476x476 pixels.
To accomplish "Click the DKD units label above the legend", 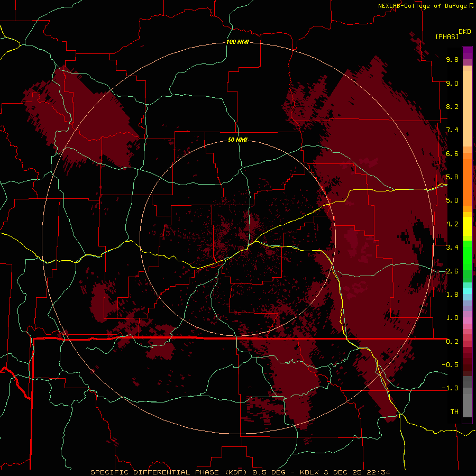I will point(465,32).
